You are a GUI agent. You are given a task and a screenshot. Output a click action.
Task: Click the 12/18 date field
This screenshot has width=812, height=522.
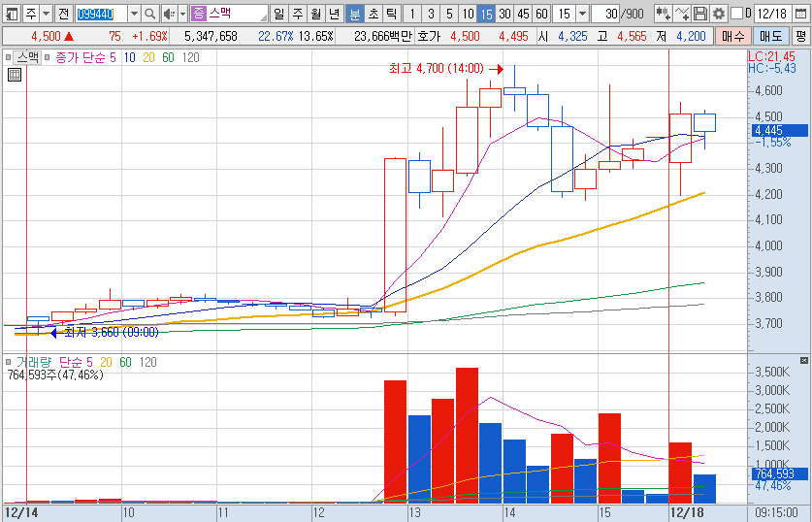pyautogui.click(x=771, y=14)
